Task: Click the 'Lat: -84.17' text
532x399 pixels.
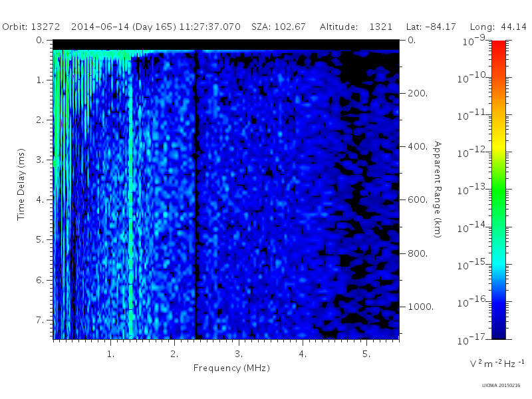Action: click(x=431, y=27)
